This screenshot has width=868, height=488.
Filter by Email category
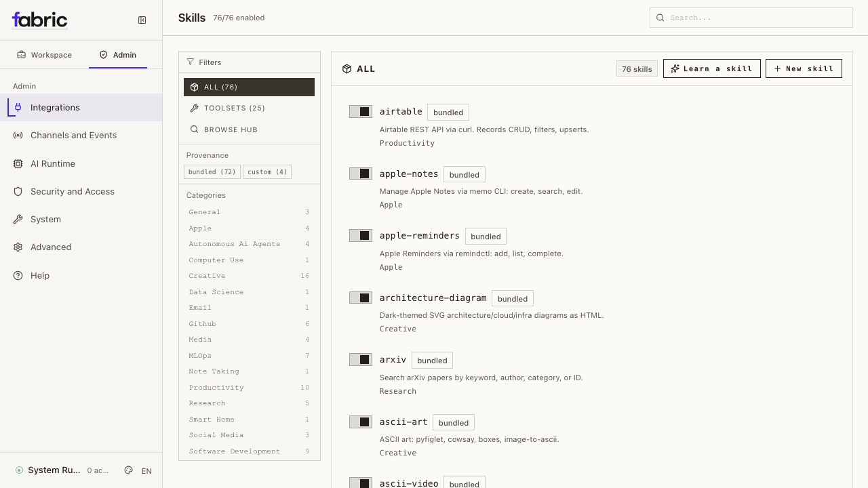point(249,308)
